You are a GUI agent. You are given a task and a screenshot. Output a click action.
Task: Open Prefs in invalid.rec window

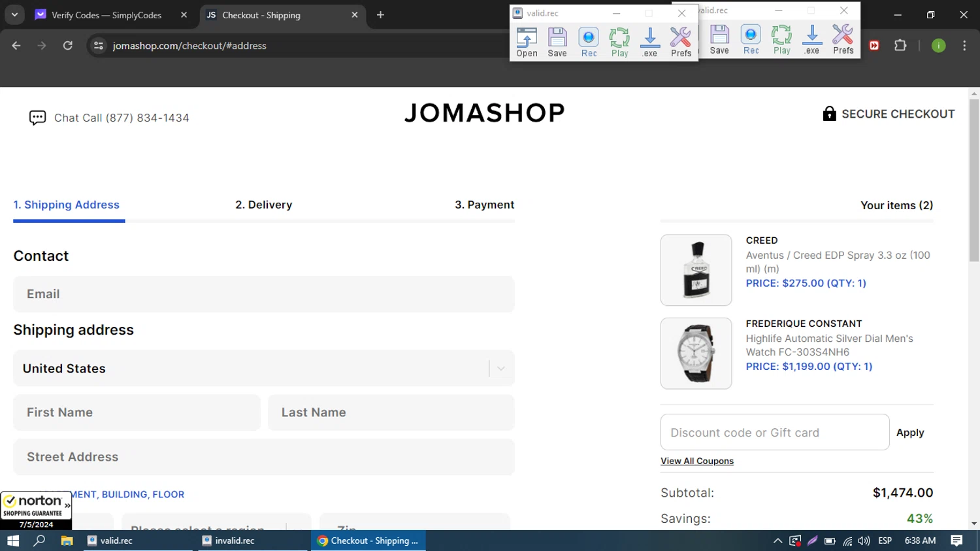click(843, 40)
